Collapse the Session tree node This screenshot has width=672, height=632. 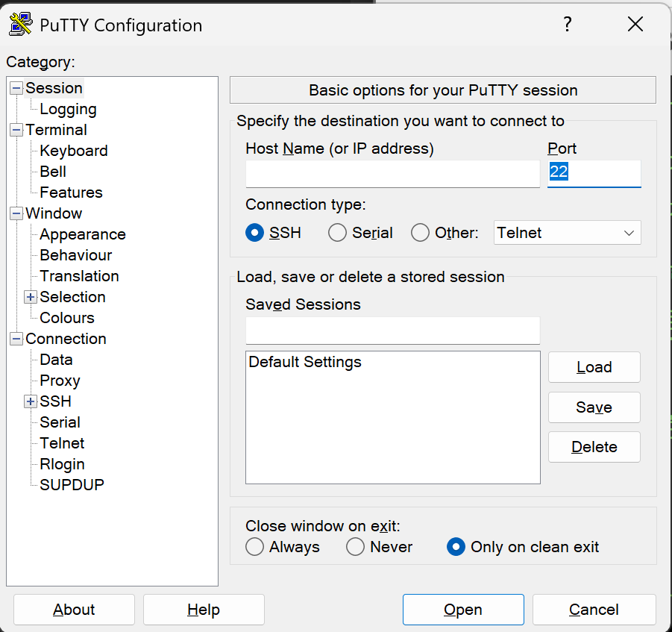point(16,88)
